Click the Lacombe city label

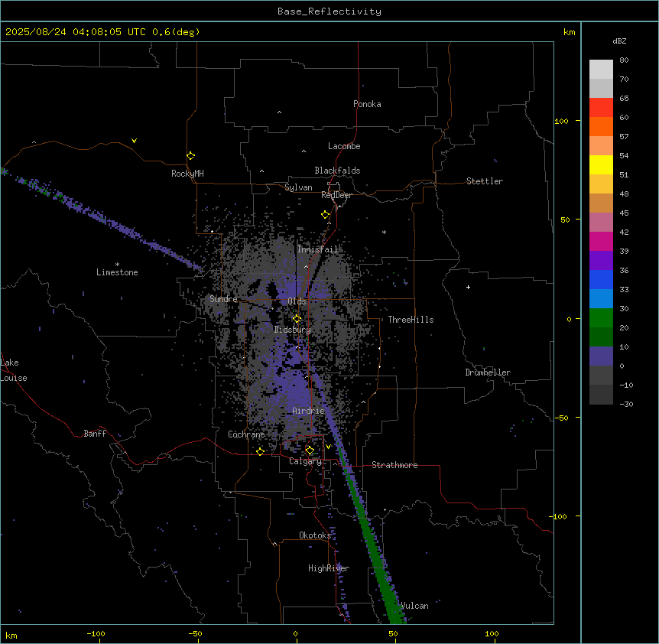(344, 146)
